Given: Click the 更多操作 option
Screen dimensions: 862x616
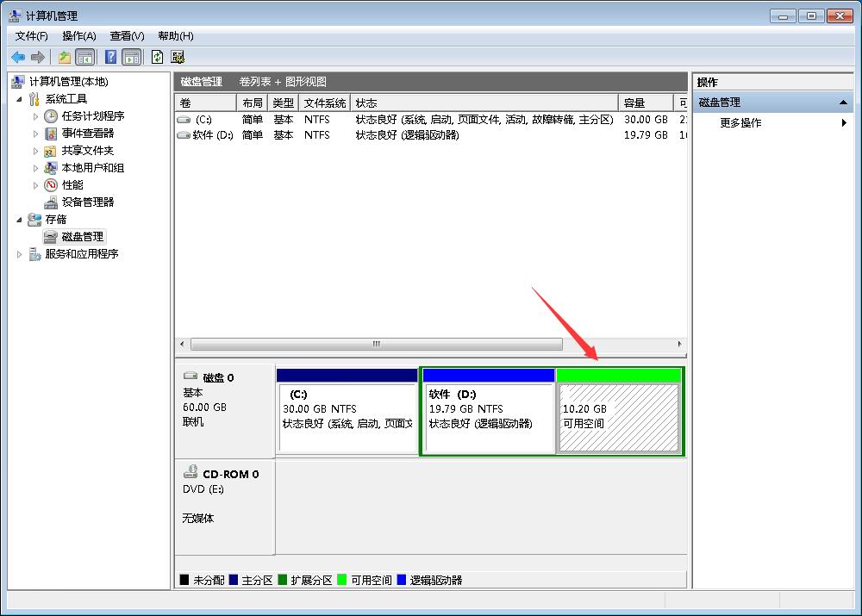Looking at the screenshot, I should [x=742, y=122].
